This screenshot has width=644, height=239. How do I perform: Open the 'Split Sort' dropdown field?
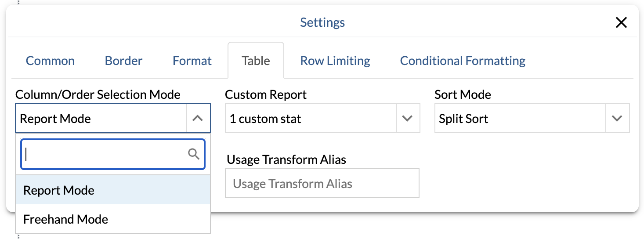pyautogui.click(x=520, y=119)
